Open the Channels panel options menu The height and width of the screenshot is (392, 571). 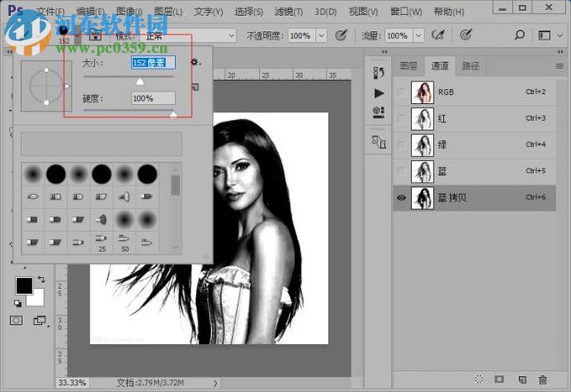click(x=559, y=65)
